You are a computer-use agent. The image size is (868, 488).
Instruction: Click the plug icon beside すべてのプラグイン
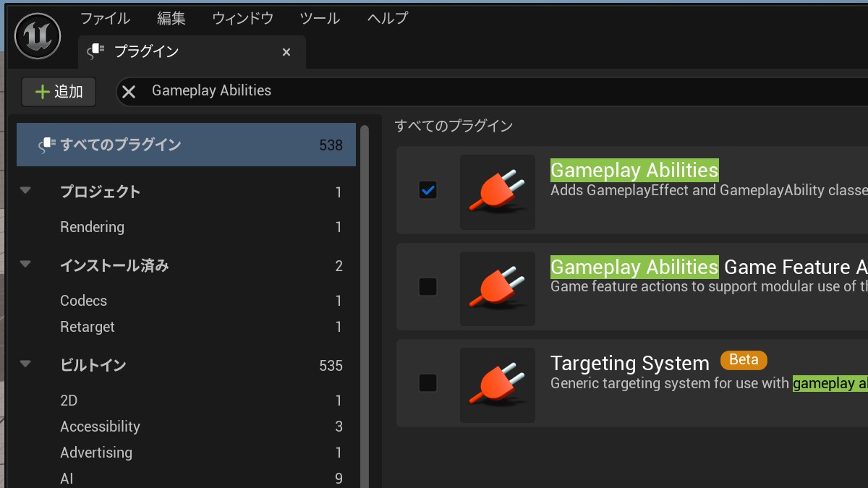click(x=47, y=145)
